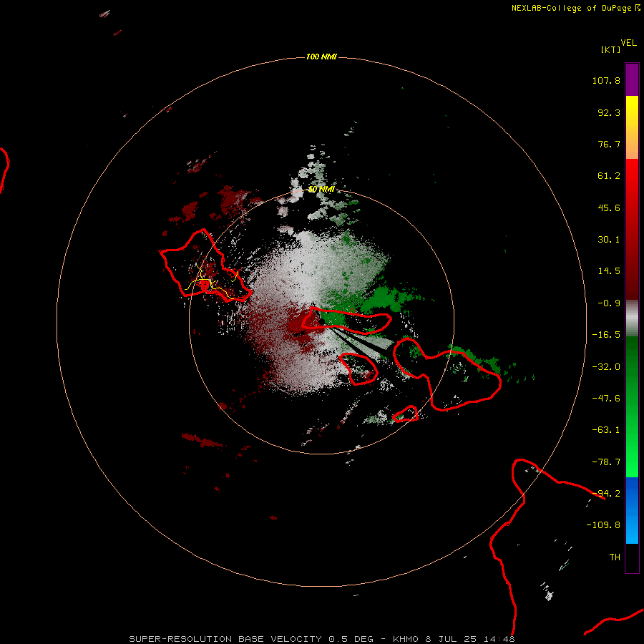Screen dimensions: 644x644
Task: Click the VEL legend title
Action: [629, 43]
